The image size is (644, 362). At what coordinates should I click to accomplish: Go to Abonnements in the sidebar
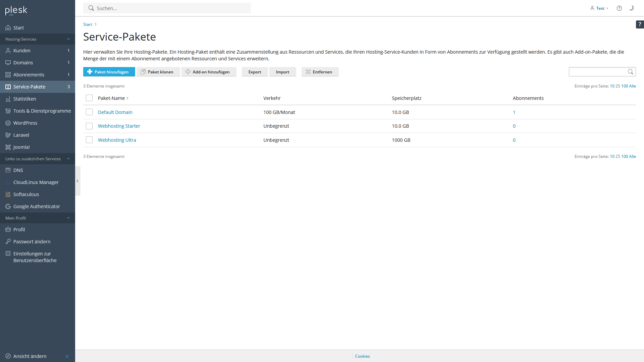point(29,75)
